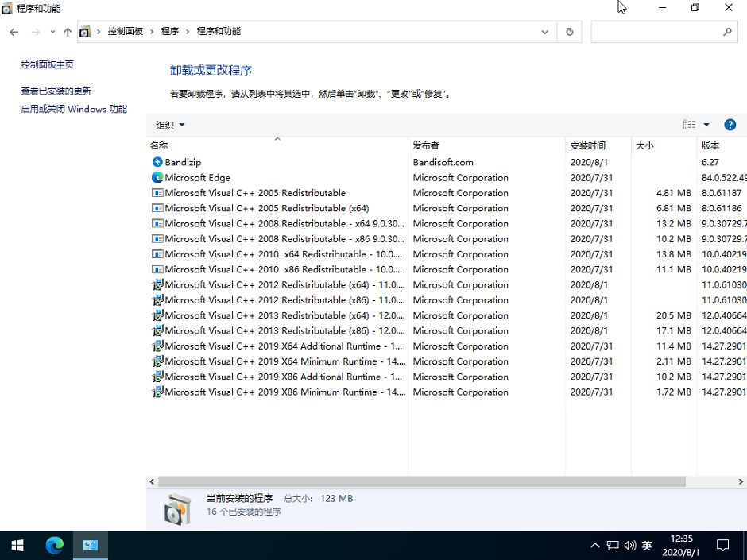Expand the chevron after 程序 breadcrumb
The height and width of the screenshot is (560, 747).
click(x=188, y=32)
